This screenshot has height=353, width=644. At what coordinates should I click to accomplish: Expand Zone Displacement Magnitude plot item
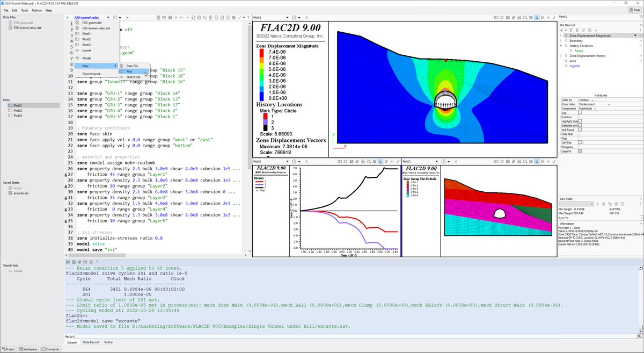click(x=560, y=35)
